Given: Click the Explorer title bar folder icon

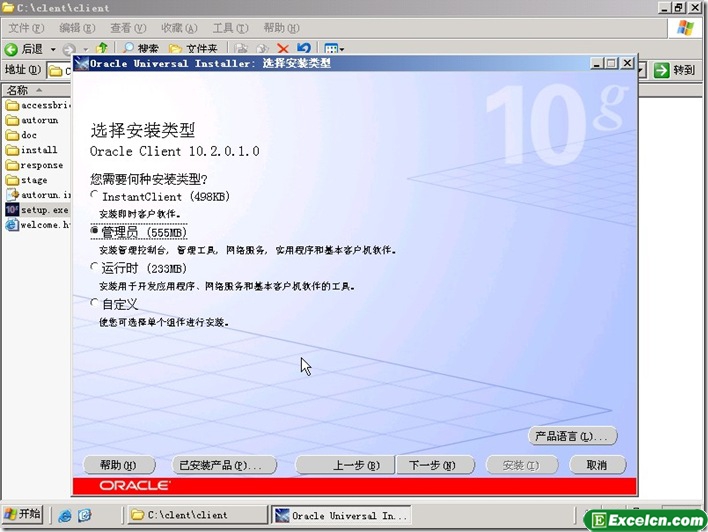Looking at the screenshot, I should (x=8, y=8).
